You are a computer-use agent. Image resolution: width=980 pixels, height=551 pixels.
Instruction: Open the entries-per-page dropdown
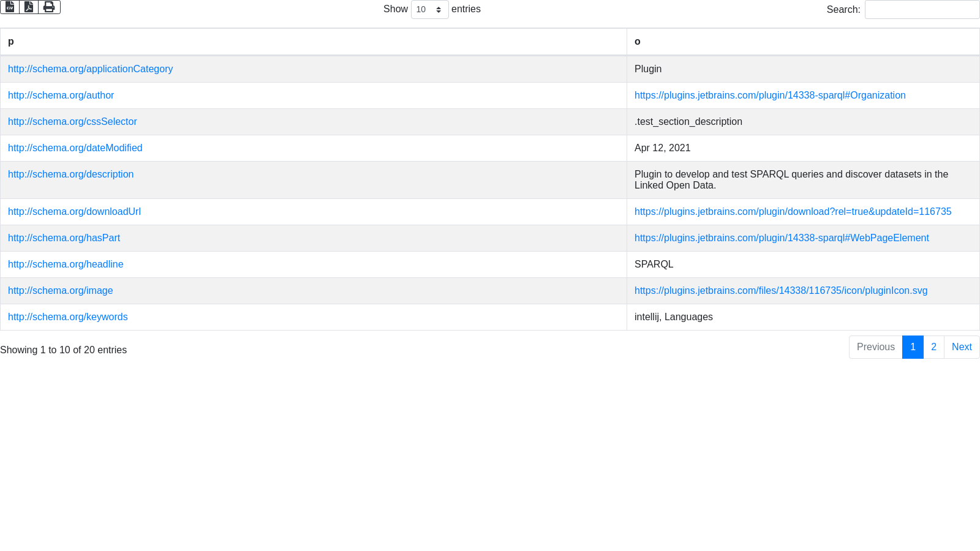pos(429,10)
